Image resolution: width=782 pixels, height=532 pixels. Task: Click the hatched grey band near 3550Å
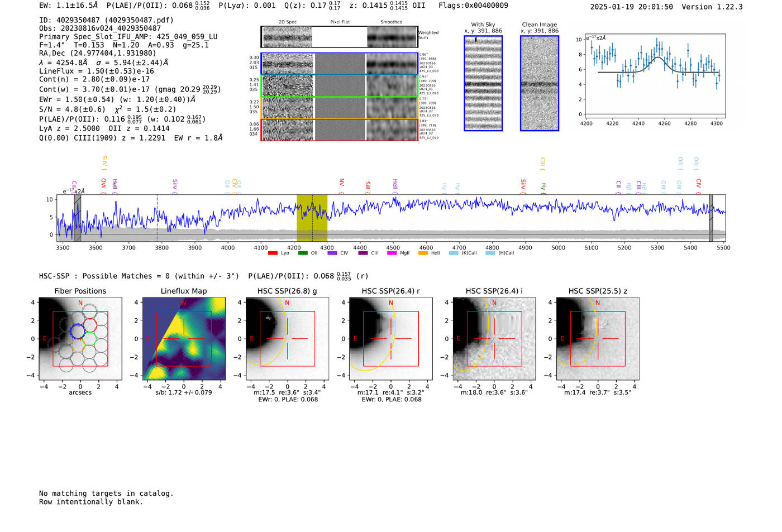[77, 218]
